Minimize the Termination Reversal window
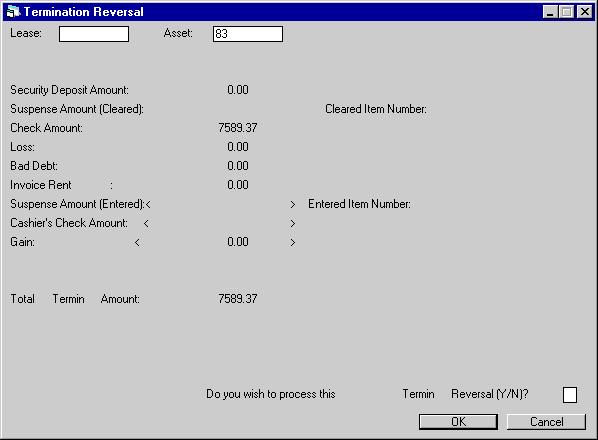598x440 pixels. 550,12
